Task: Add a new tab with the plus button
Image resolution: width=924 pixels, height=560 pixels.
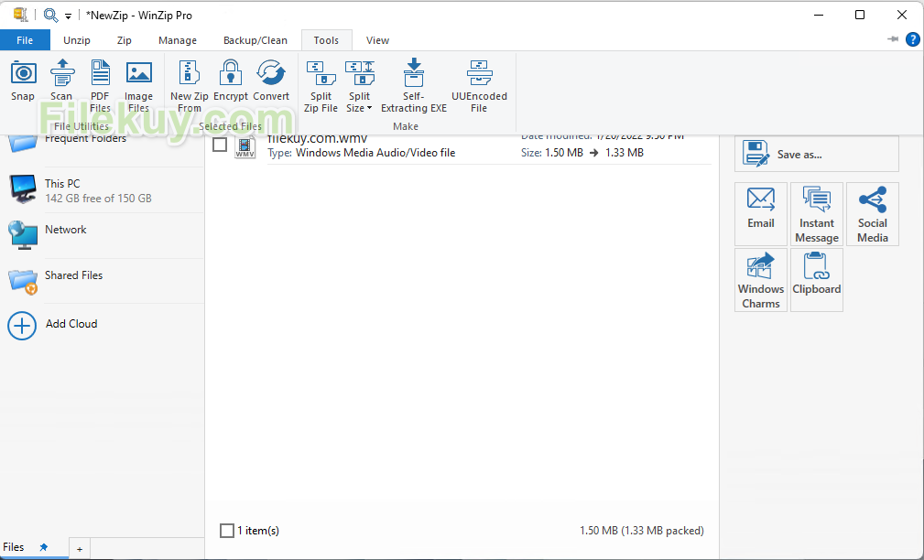Action: (x=80, y=549)
